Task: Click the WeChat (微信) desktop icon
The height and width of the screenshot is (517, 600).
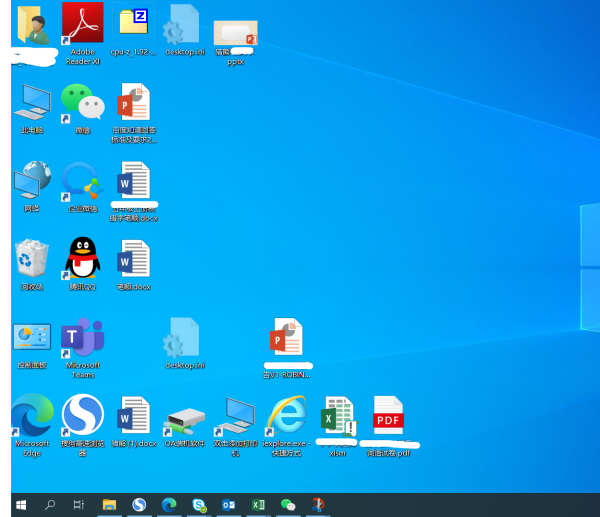Action: pyautogui.click(x=83, y=102)
